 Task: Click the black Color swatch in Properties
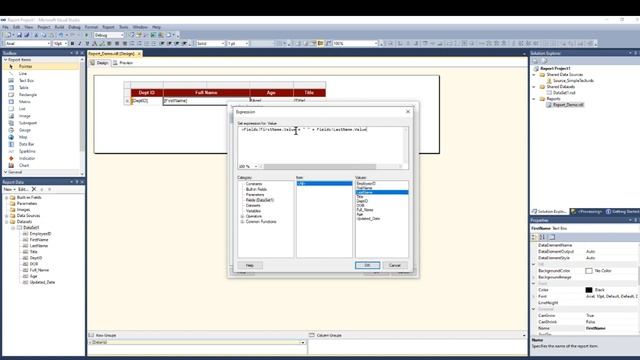[x=589, y=290]
